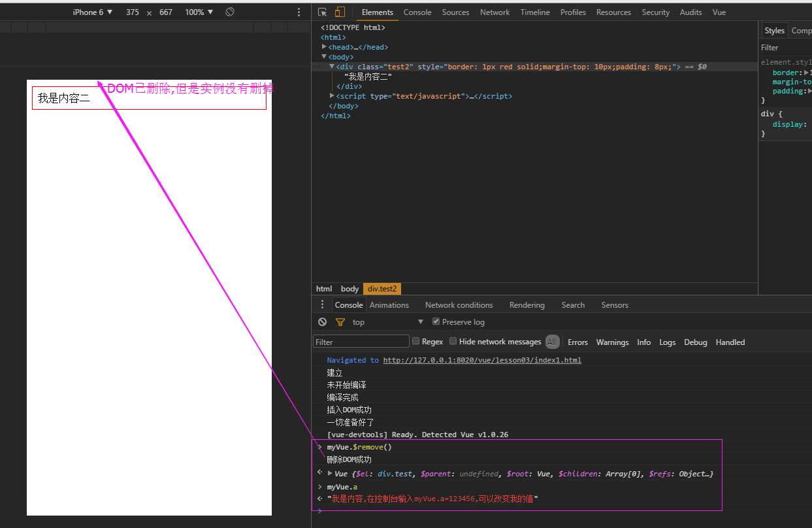The width and height of the screenshot is (812, 528).
Task: Click the console Filter input field
Action: click(x=361, y=341)
